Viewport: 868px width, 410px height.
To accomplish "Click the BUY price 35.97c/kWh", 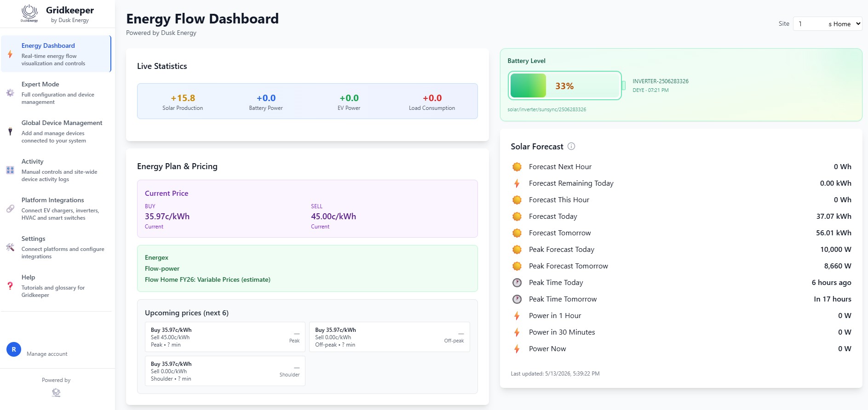I will click(x=167, y=216).
